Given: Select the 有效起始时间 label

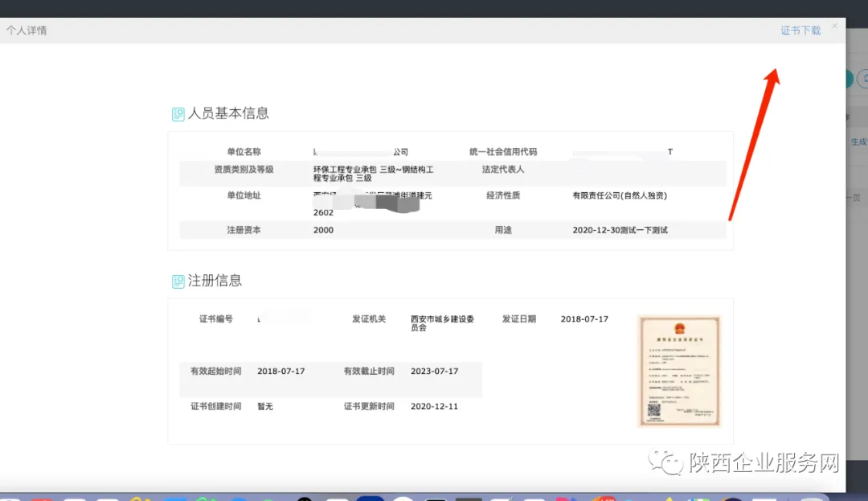Looking at the screenshot, I should tap(216, 371).
